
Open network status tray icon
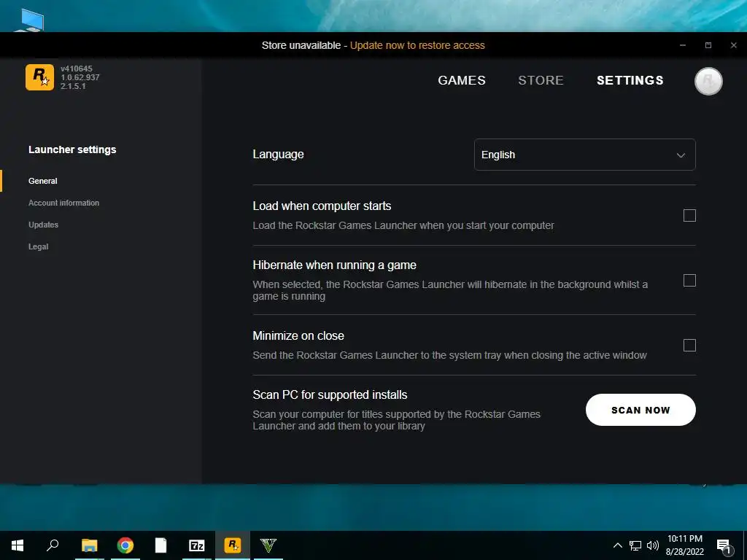[x=635, y=545]
